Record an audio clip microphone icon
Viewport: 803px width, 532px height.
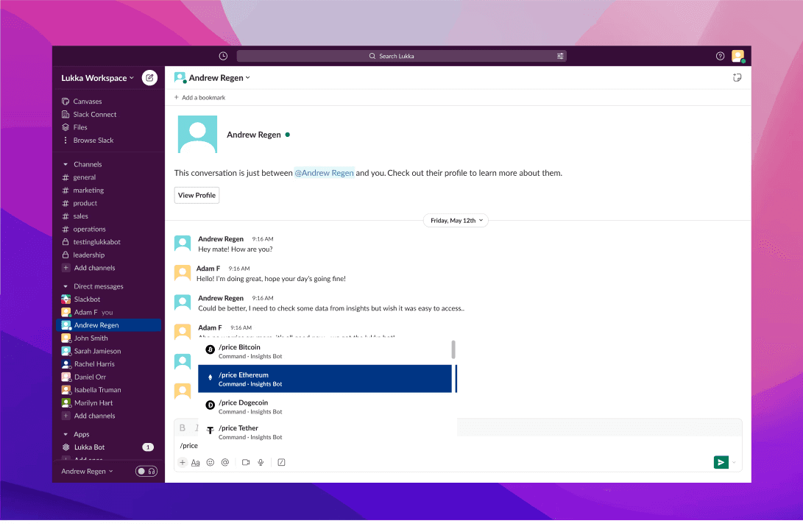click(261, 462)
